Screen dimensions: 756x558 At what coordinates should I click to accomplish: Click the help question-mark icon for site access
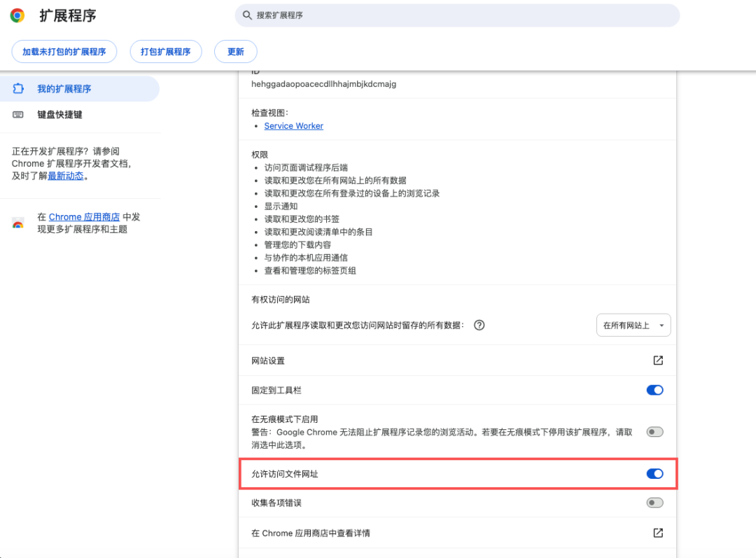479,325
